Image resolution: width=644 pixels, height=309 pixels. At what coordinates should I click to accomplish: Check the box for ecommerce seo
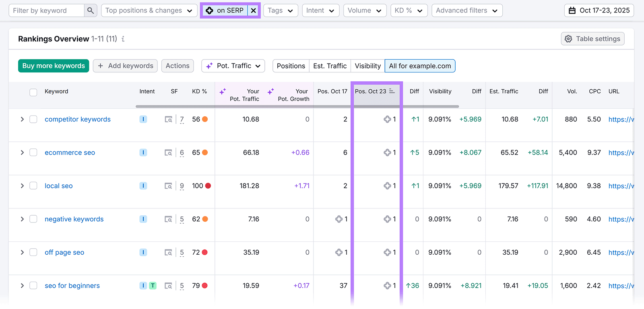click(33, 152)
